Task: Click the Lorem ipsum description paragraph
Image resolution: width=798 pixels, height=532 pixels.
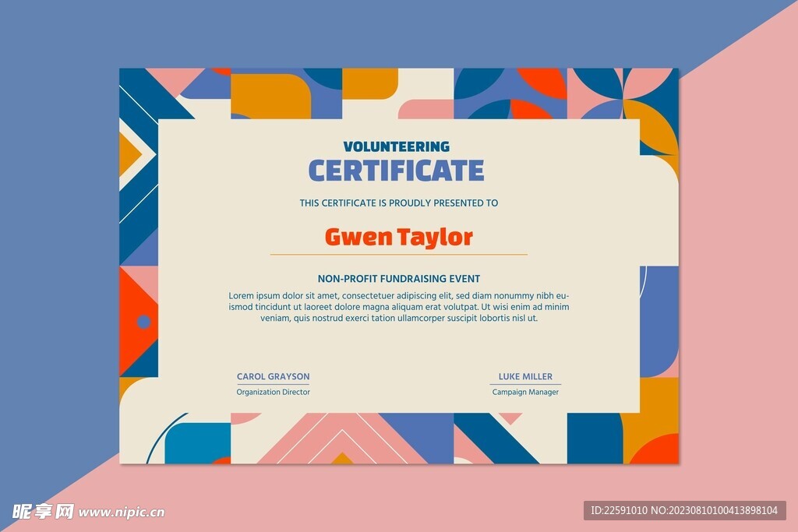Action: (398, 307)
